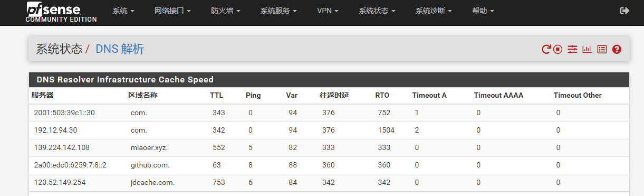Screen dimensions: 644x196
Task: Open the 系统诊断 menu
Action: pyautogui.click(x=434, y=11)
